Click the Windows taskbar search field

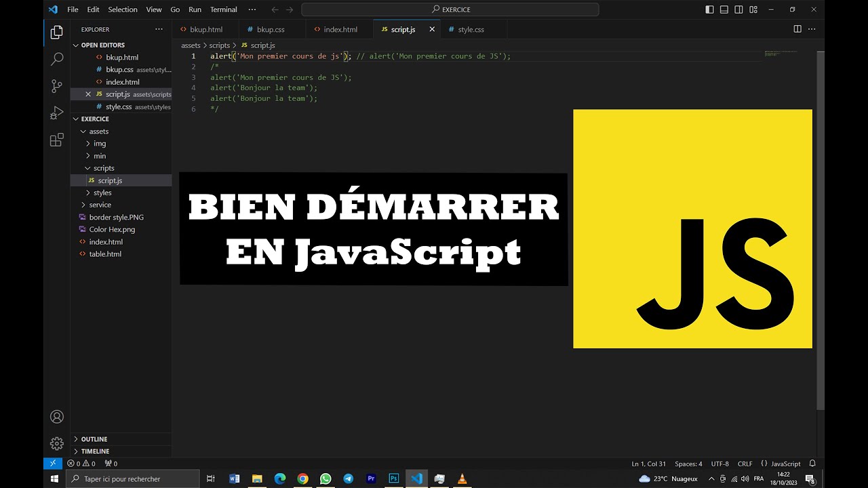tap(133, 479)
